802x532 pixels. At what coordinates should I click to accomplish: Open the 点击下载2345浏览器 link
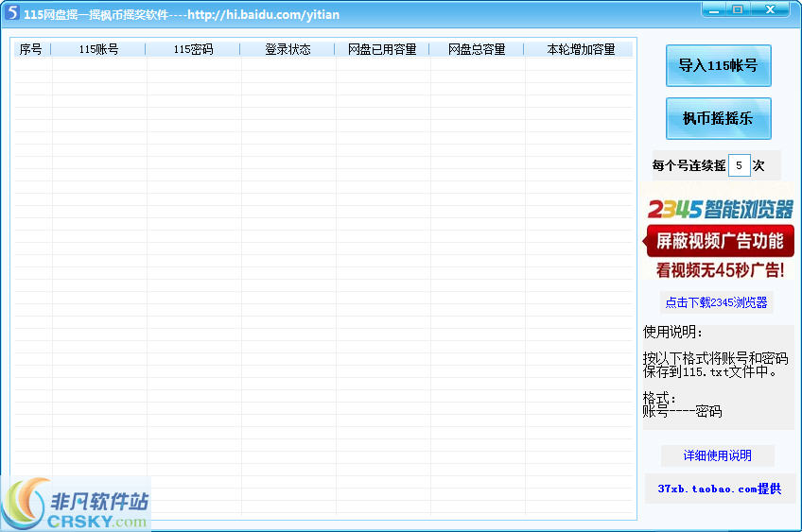(x=716, y=302)
